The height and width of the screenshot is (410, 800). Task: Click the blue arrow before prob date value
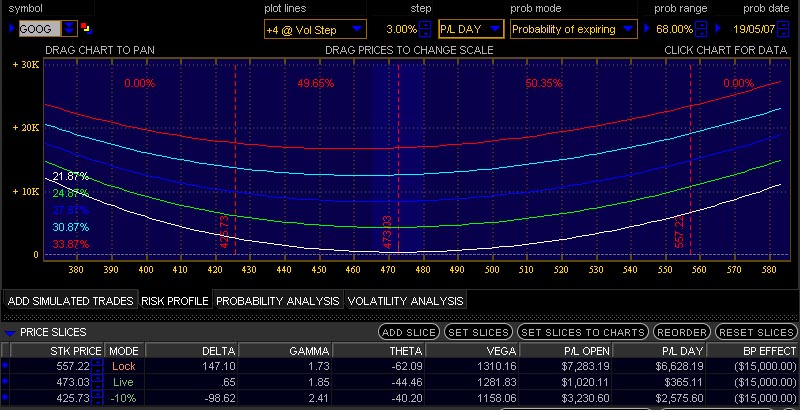tap(719, 28)
